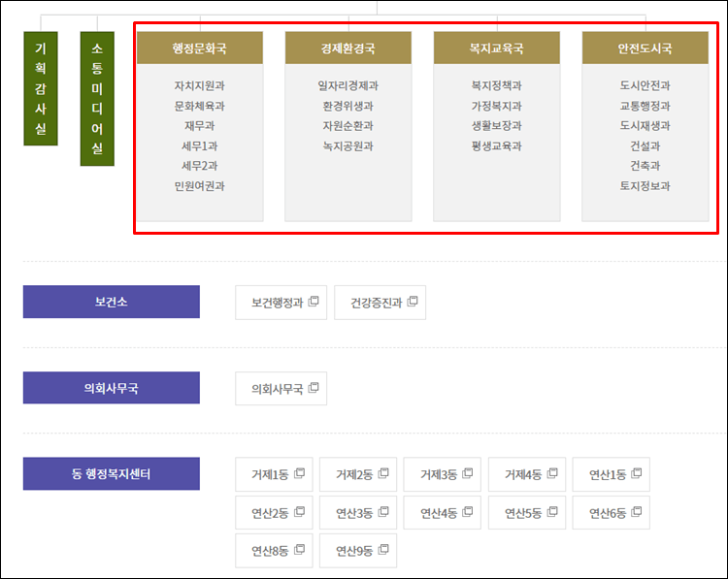Click the purple 의회사무국 label
Image resolution: width=728 pixels, height=579 pixels.
[112, 387]
